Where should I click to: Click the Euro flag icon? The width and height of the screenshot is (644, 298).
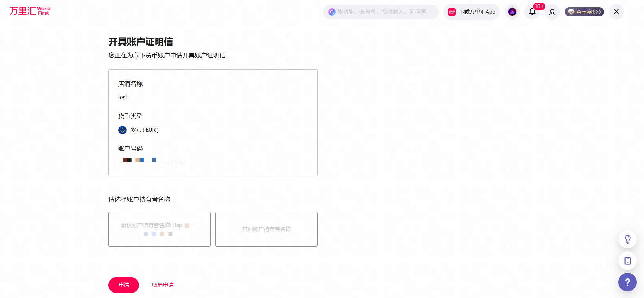click(x=122, y=130)
